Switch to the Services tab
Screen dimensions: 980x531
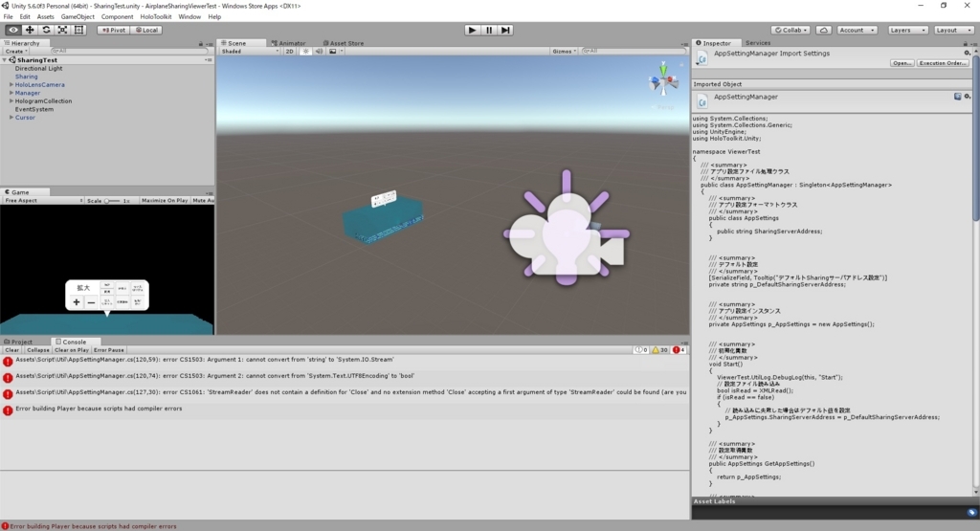pyautogui.click(x=758, y=43)
